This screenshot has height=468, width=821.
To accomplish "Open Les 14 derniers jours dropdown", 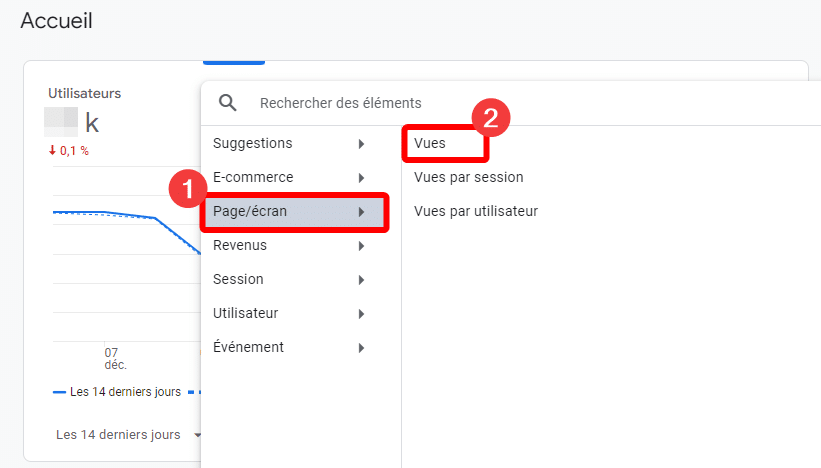I will (x=128, y=435).
